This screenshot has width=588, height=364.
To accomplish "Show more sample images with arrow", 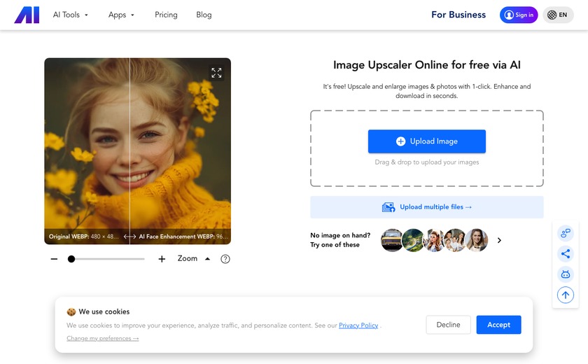I will click(499, 240).
